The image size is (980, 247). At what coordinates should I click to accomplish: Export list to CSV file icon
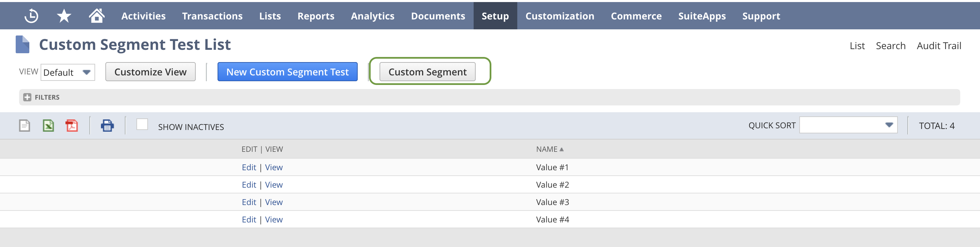[x=24, y=126]
